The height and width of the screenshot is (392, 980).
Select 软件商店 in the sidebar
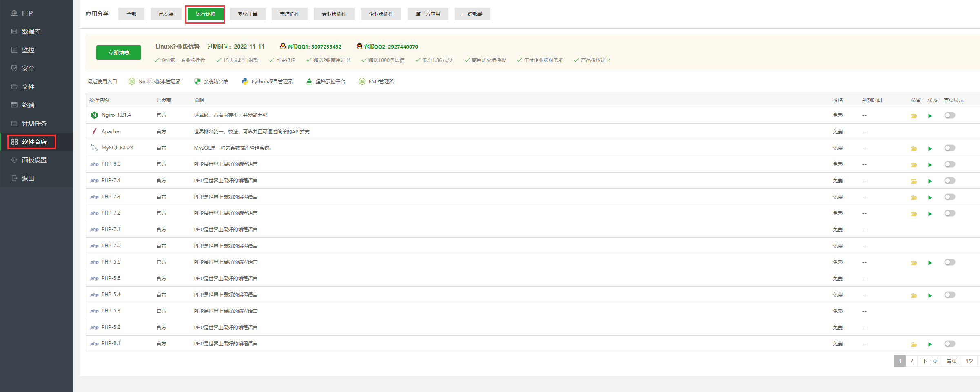[37, 142]
